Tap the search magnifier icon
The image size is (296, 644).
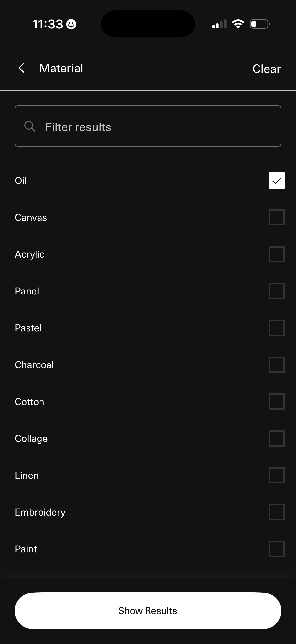click(29, 126)
